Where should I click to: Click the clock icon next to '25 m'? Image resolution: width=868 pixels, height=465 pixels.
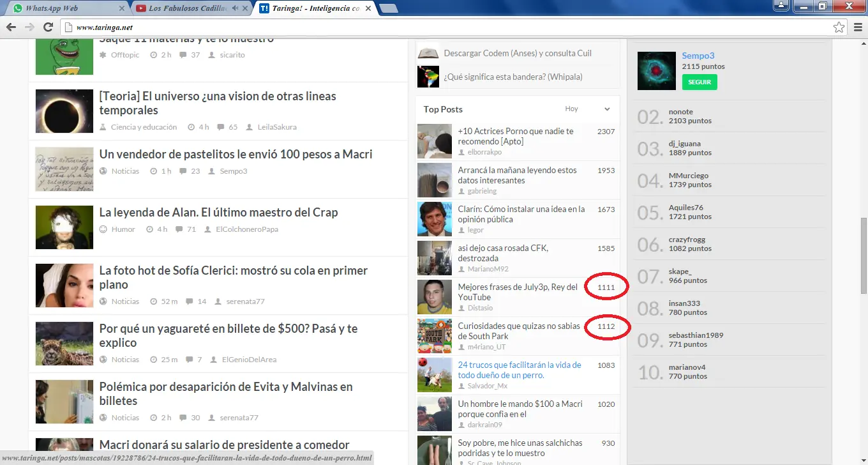153,360
